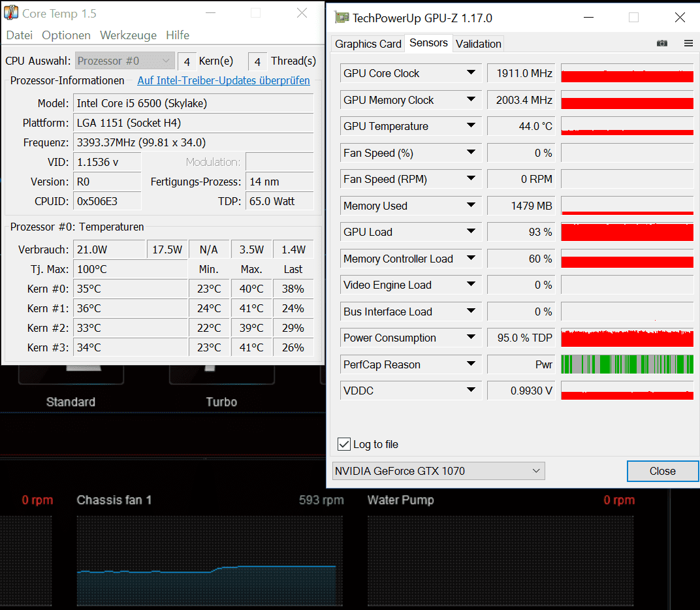The width and height of the screenshot is (700, 610).
Task: Click the Pwr PerfCap reason value
Action: point(522,365)
